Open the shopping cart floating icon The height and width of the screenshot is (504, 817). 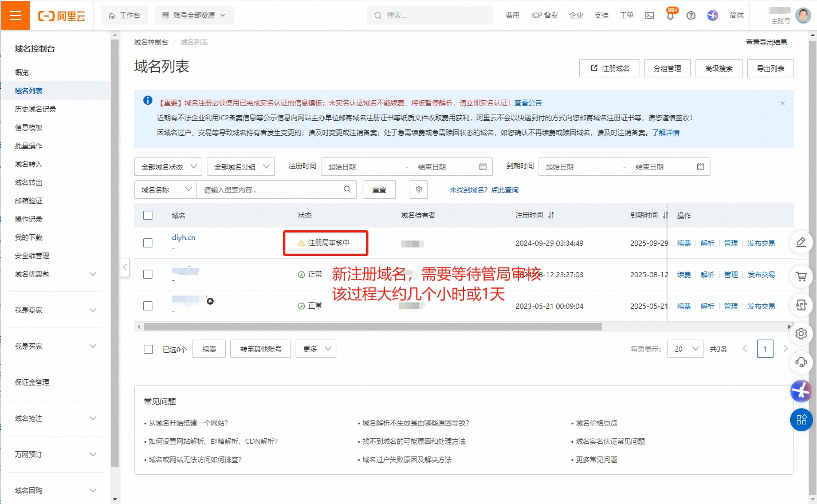pyautogui.click(x=801, y=277)
